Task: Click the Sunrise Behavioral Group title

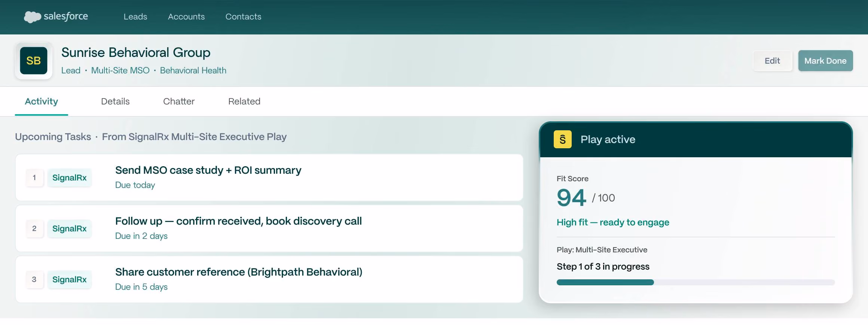Action: [136, 52]
